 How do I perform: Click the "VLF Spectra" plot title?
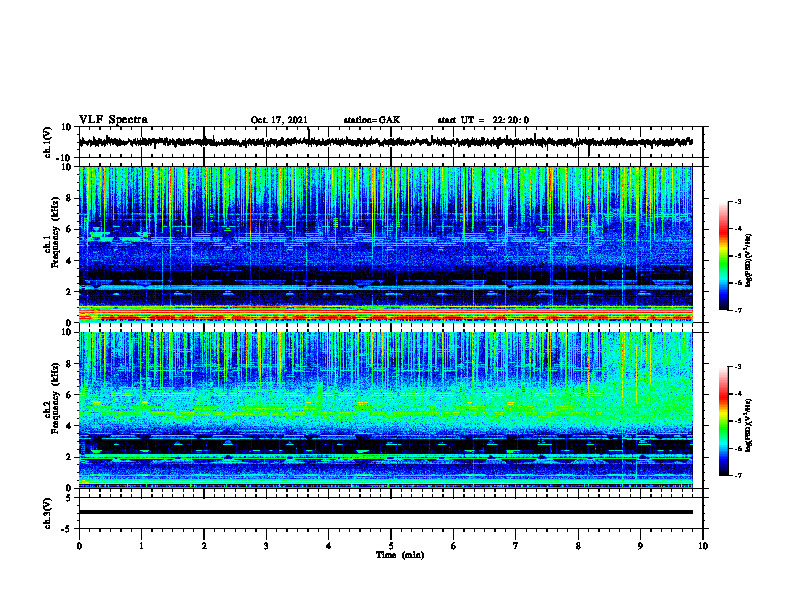pos(113,120)
